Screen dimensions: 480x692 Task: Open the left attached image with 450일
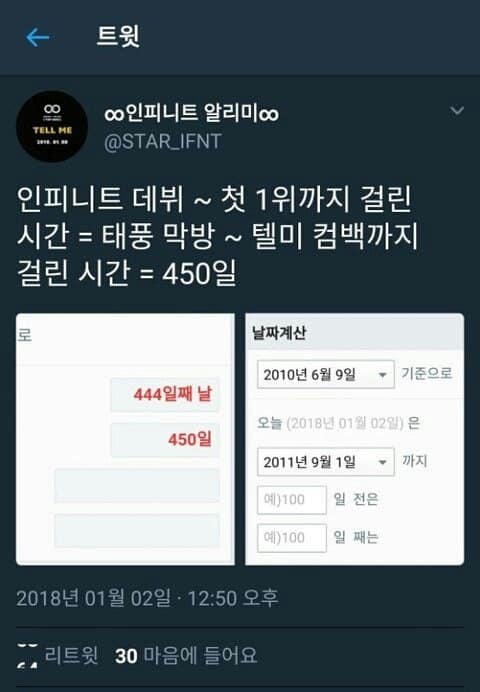click(x=125, y=439)
